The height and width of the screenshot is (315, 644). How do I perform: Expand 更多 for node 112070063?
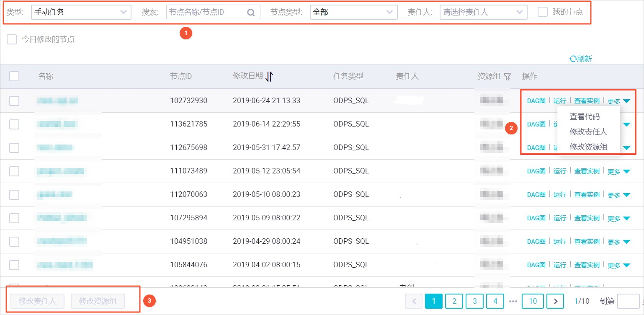(619, 195)
